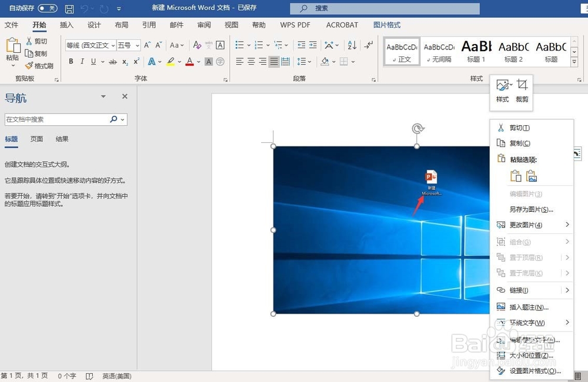Open the Quick Access Toolbar customize arrow

click(x=119, y=8)
